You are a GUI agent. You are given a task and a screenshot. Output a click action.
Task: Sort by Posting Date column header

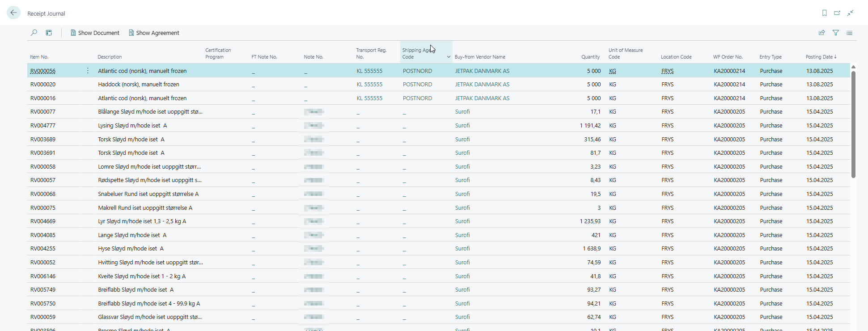(819, 57)
